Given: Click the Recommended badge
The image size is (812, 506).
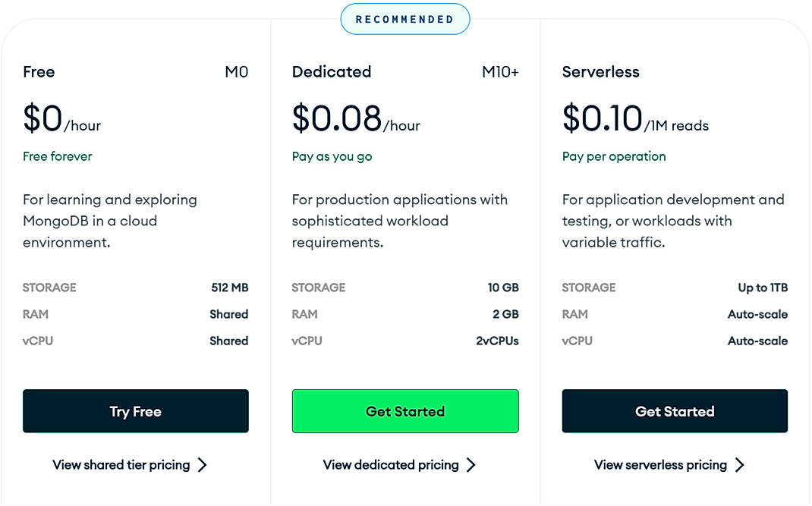Looking at the screenshot, I should pyautogui.click(x=404, y=19).
